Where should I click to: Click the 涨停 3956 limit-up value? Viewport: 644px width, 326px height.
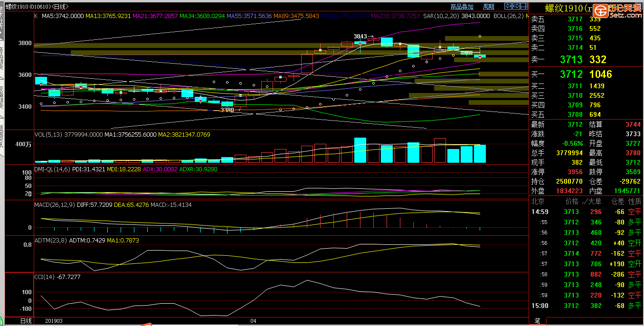click(x=575, y=172)
